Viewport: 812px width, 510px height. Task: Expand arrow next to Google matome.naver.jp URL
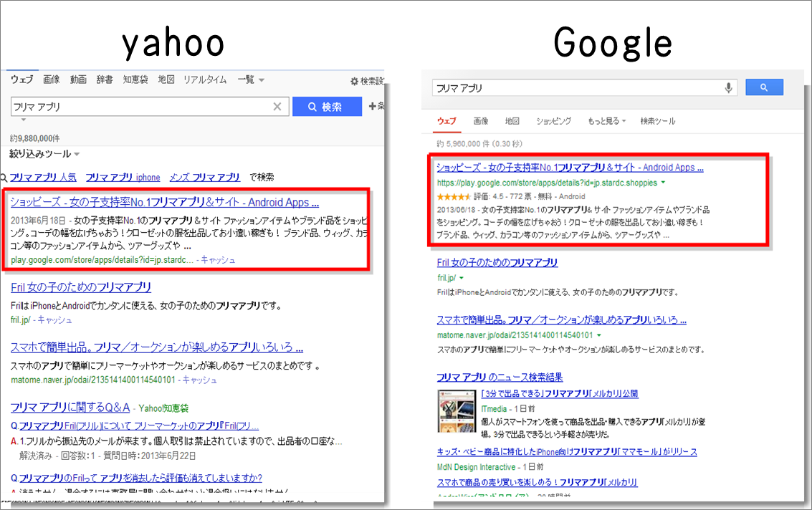click(x=599, y=335)
